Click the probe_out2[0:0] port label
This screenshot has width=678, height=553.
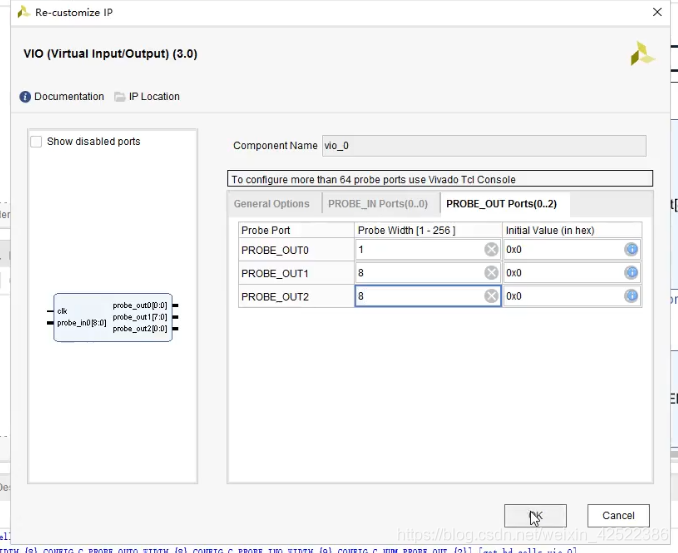tap(140, 329)
